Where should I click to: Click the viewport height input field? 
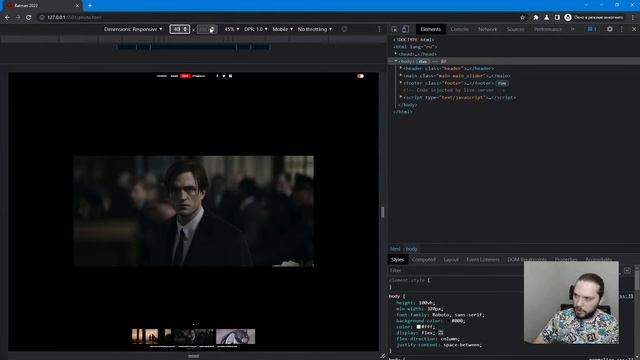coord(207,29)
